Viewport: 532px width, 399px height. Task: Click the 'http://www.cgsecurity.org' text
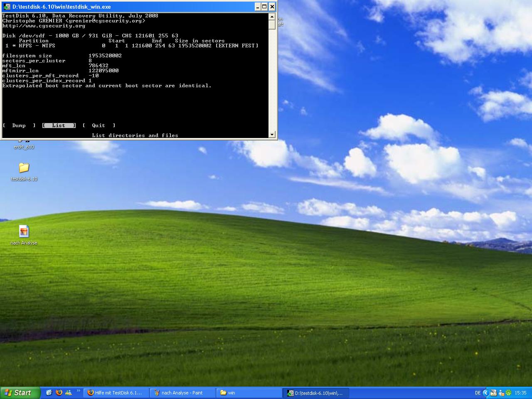44,26
